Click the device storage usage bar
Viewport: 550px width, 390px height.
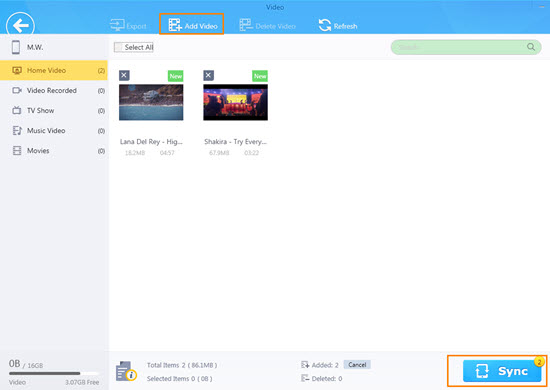[x=54, y=373]
